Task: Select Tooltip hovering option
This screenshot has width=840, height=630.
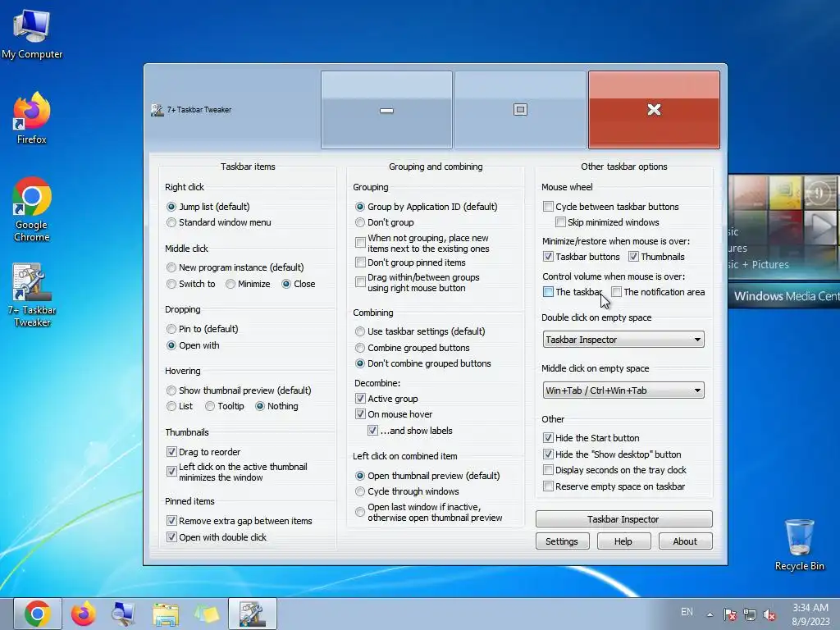Action: (225, 406)
